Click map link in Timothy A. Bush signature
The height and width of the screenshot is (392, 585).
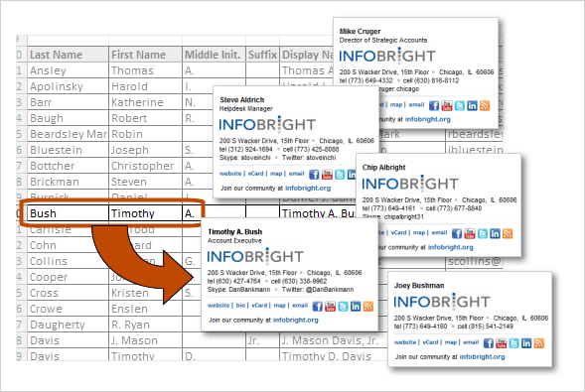tap(279, 306)
